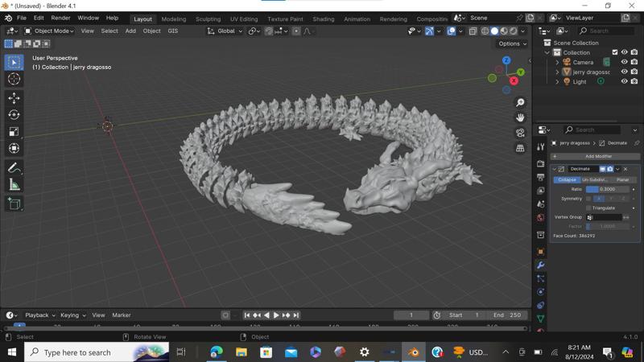This screenshot has height=362, width=644.
Task: Expand the Light item in outliner
Action: coord(557,82)
